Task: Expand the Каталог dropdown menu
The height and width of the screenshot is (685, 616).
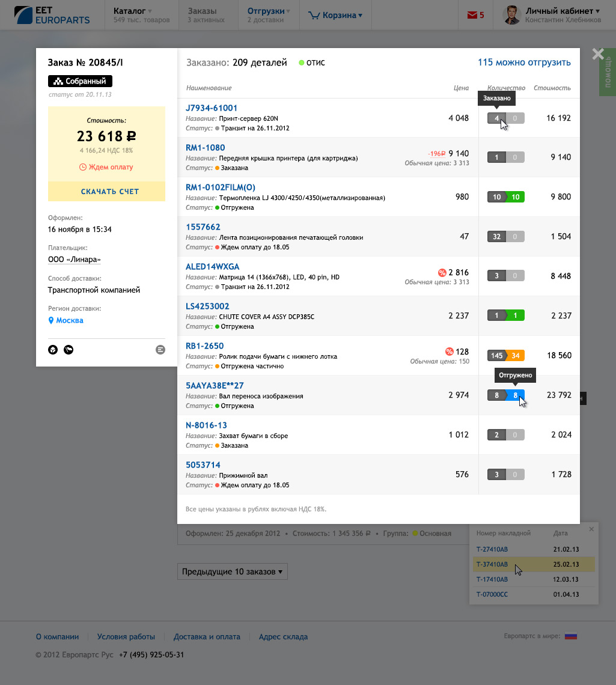Action: pyautogui.click(x=133, y=11)
